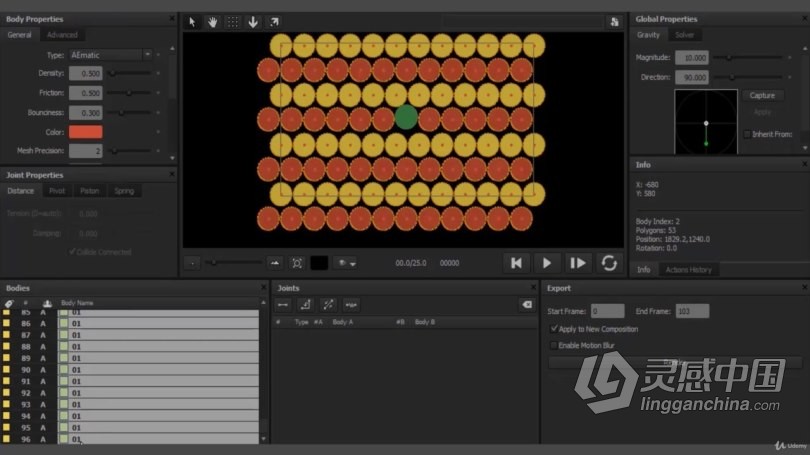This screenshot has height=455, width=810.
Task: Open the body Color swatch
Action: coord(86,132)
